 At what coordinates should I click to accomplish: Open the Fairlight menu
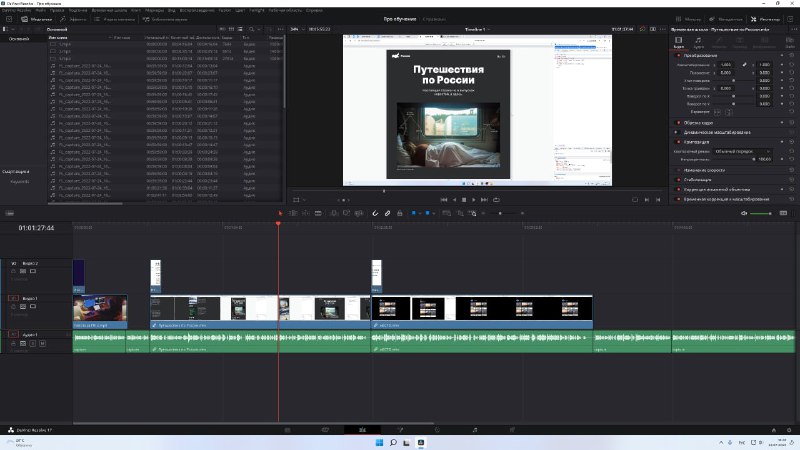pyautogui.click(x=257, y=10)
